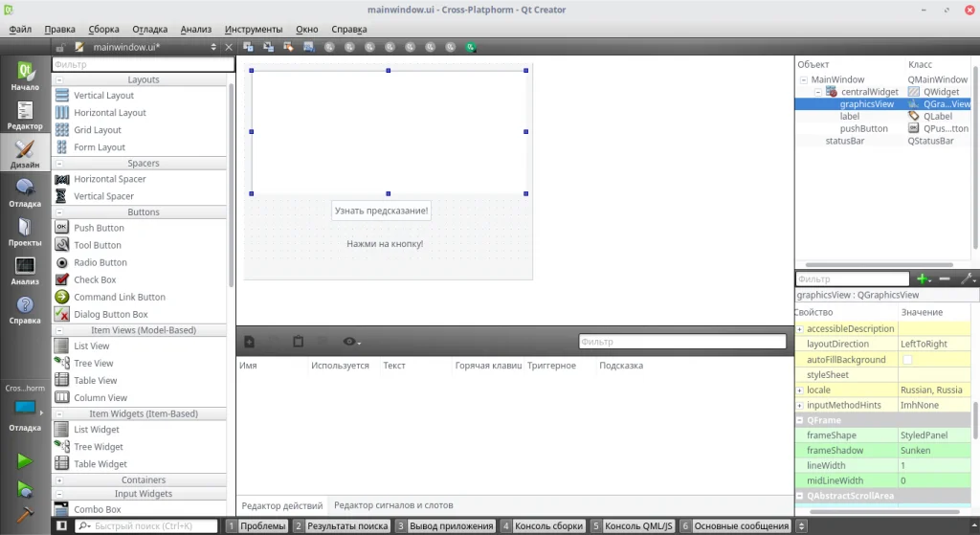Collapse the QFrame property group
The height and width of the screenshot is (535, 980).
(x=799, y=420)
